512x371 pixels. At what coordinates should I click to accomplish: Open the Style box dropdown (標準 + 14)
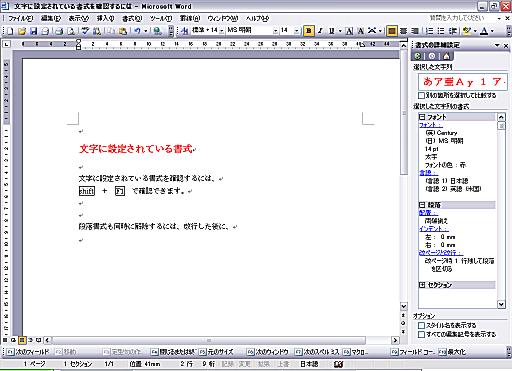tap(221, 31)
